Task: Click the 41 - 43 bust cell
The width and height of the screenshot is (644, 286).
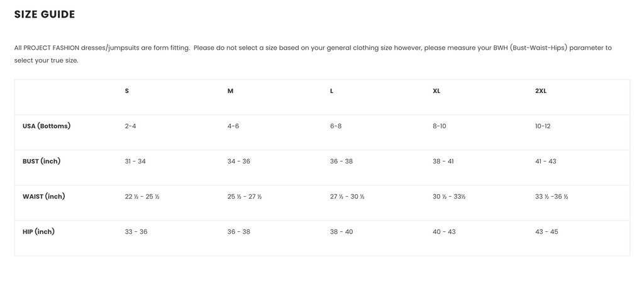Action: pos(546,162)
